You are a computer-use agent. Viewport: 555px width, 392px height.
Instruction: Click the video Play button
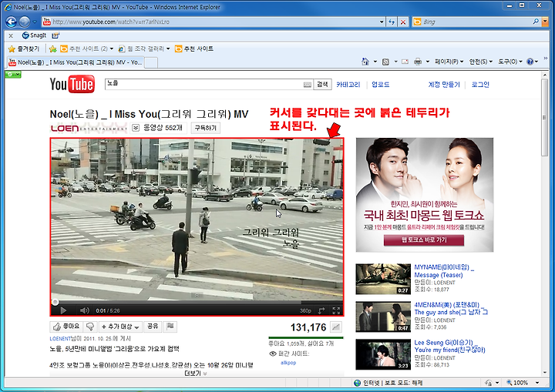click(63, 310)
